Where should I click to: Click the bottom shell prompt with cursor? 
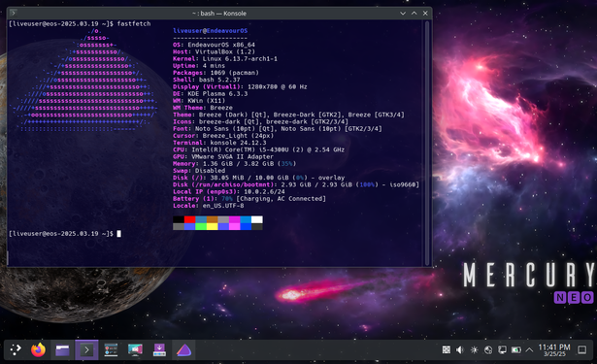tap(65, 233)
